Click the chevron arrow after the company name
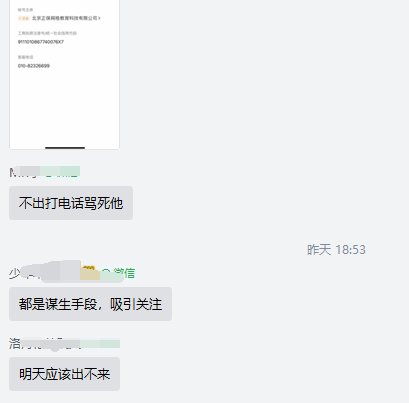Screen dimensions: 409x403 coord(99,18)
